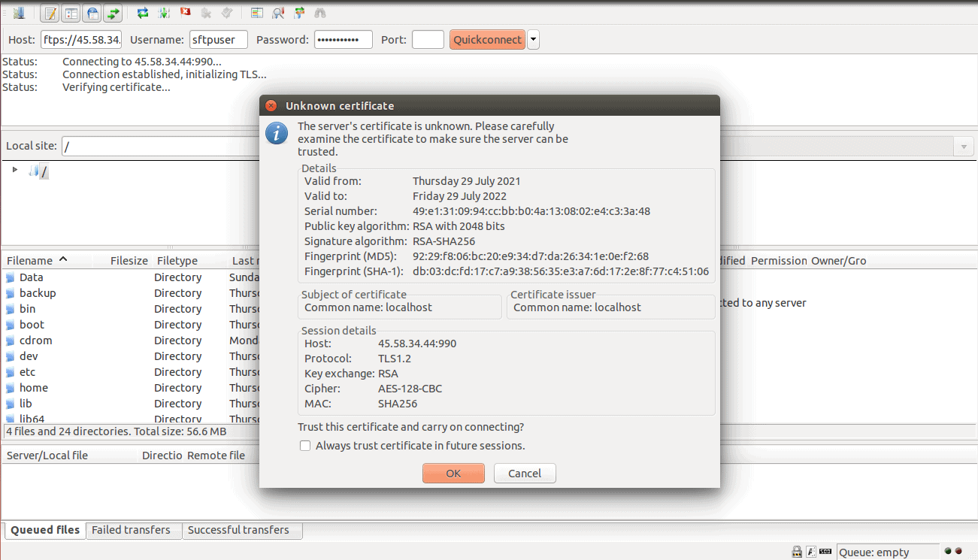
Task: Click the '4 files and 24 directories' status text
Action: [x=116, y=431]
